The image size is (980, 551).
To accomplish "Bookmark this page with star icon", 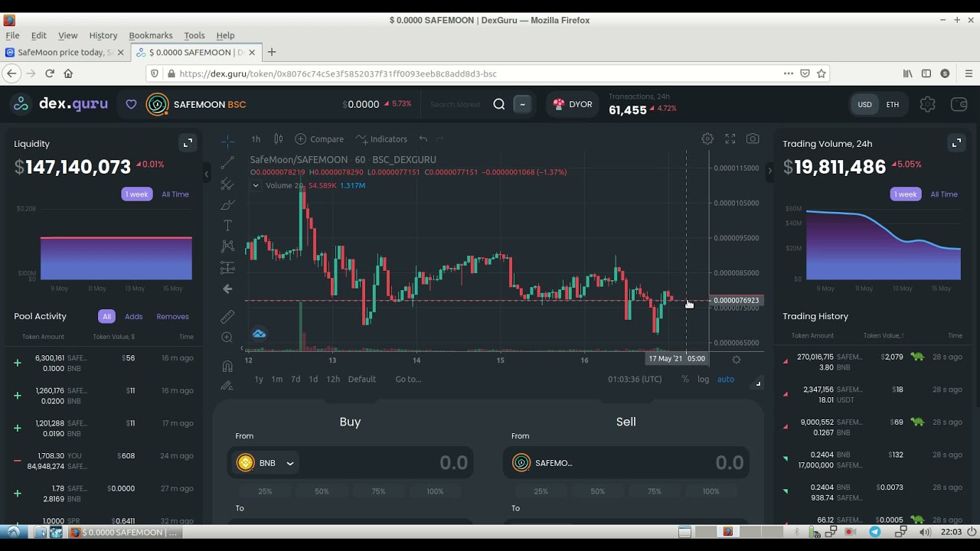I will coord(822,73).
